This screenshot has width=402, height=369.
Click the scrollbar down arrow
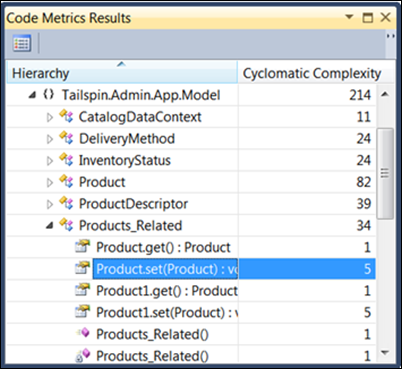(x=385, y=352)
